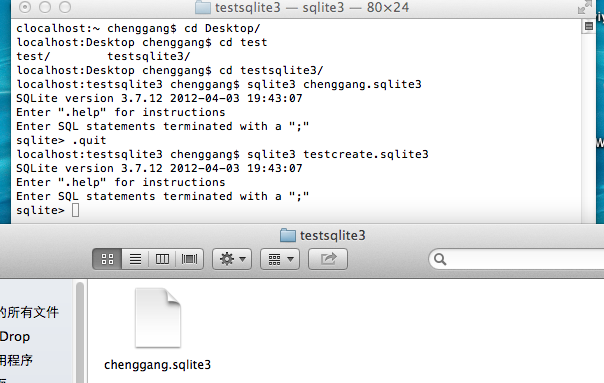Open the Arrange items dropdown

[x=280, y=259]
